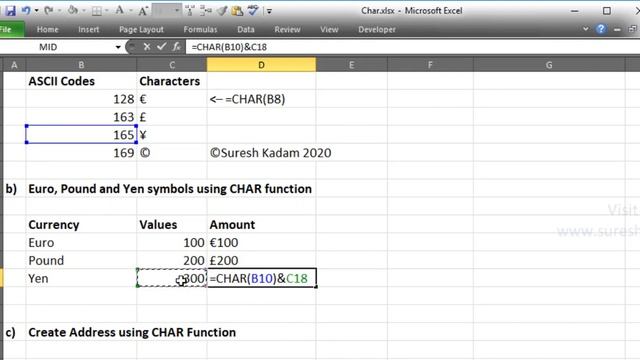Screen dimensions: 640x360
Task: Open the Undo history dropdown arrow
Action: coord(36,11)
